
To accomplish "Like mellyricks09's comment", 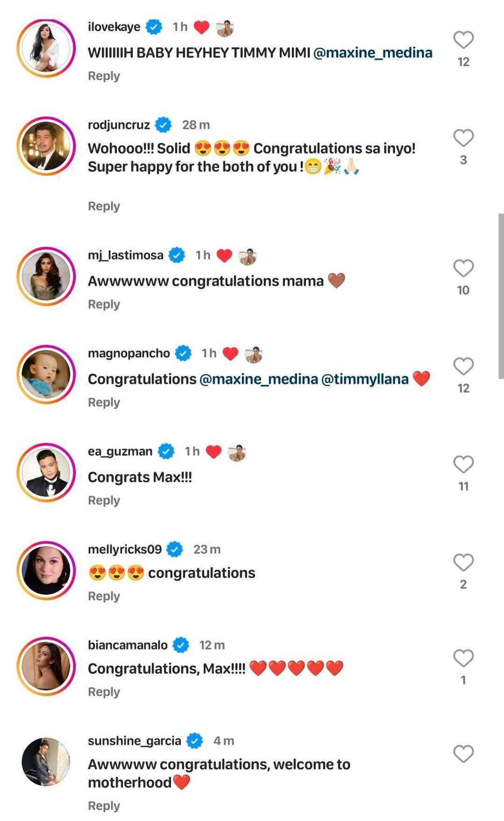I will tap(463, 562).
